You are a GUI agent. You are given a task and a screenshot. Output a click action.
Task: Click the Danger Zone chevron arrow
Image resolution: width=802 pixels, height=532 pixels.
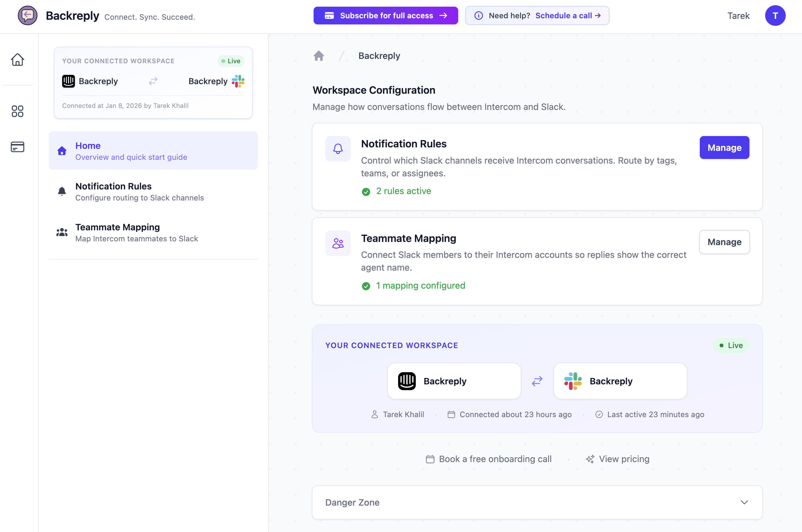click(744, 502)
